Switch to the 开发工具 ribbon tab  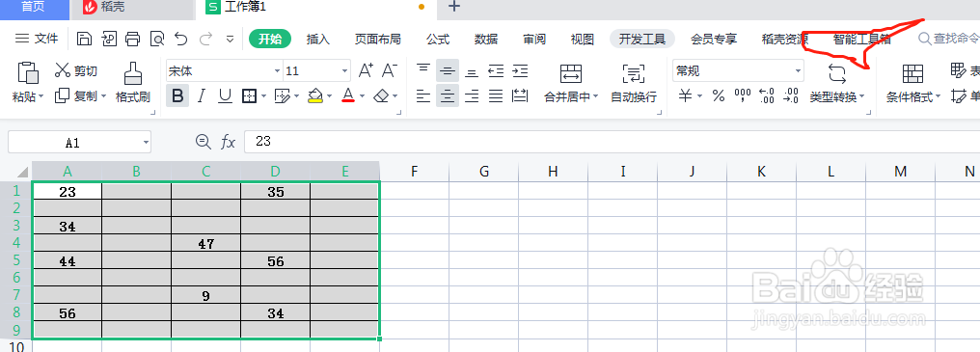pos(642,40)
